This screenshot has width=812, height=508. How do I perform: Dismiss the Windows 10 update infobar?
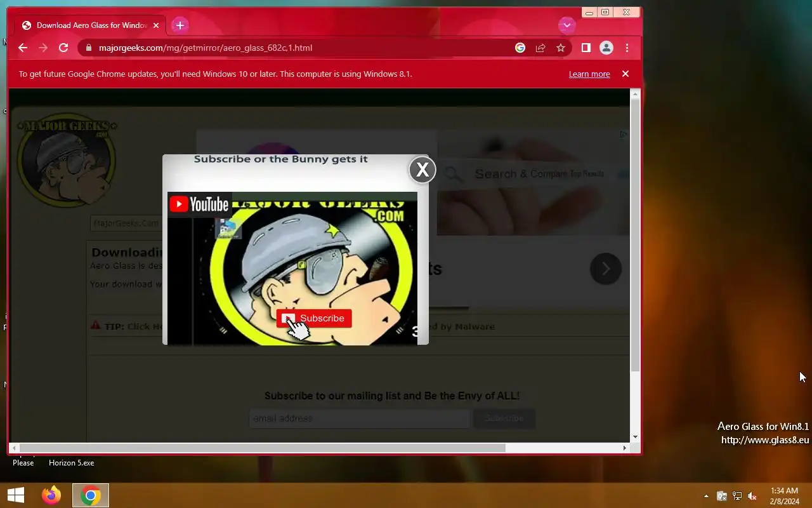click(625, 74)
